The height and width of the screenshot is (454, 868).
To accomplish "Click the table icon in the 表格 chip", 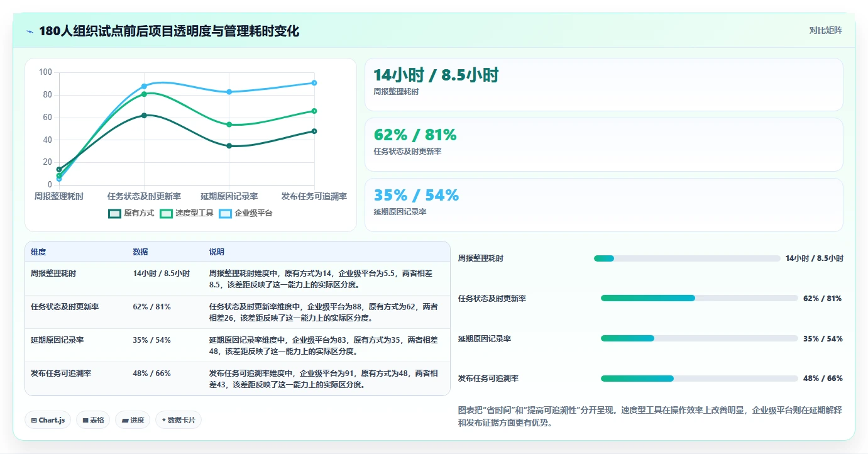I will (85, 420).
